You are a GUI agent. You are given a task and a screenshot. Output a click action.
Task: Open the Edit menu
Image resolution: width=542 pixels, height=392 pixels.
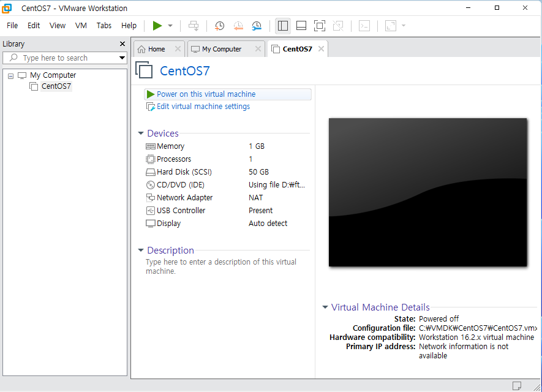tap(34, 26)
